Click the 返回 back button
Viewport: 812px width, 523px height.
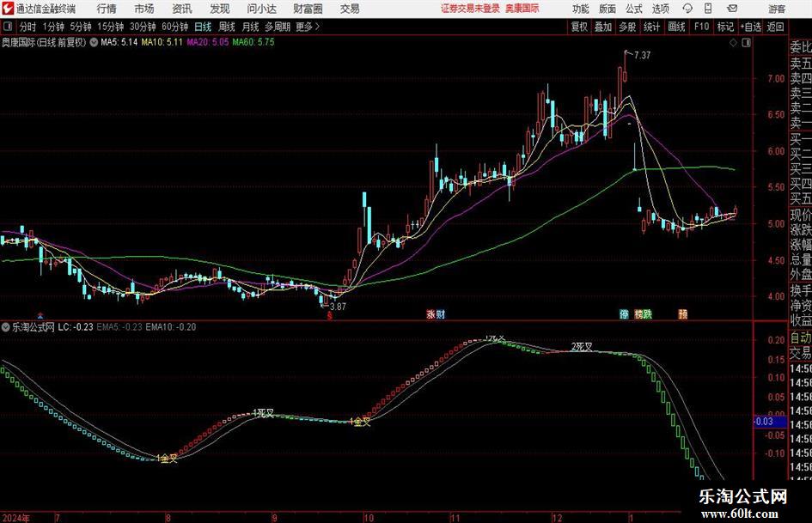click(x=775, y=27)
